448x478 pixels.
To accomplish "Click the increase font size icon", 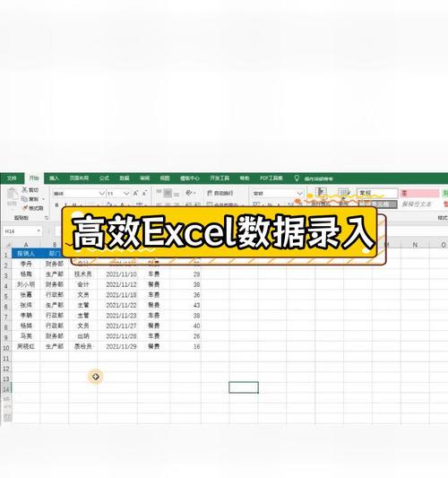I will pos(135,194).
